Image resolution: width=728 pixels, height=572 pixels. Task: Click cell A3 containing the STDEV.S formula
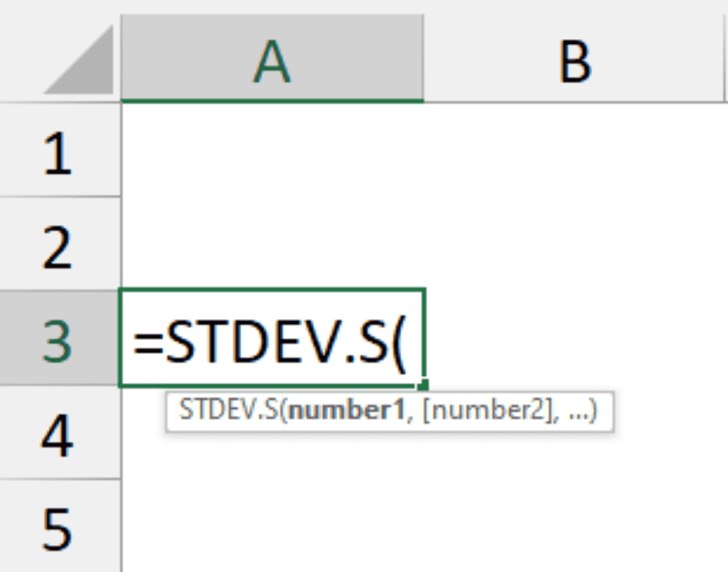click(272, 336)
